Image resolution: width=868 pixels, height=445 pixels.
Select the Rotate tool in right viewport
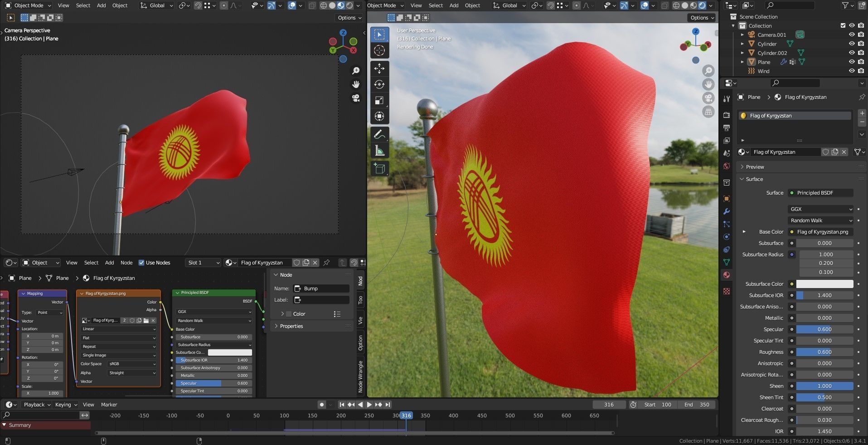[x=379, y=84]
